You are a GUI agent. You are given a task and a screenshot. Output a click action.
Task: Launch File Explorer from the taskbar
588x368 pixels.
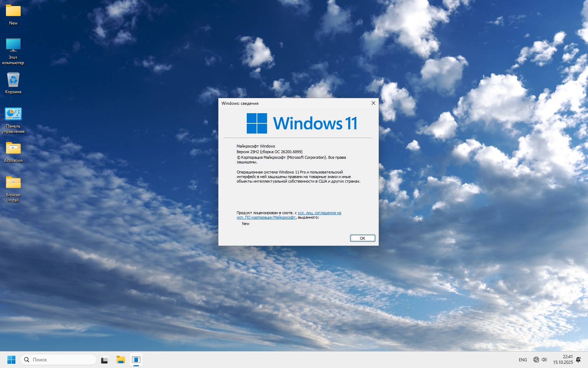pyautogui.click(x=121, y=360)
